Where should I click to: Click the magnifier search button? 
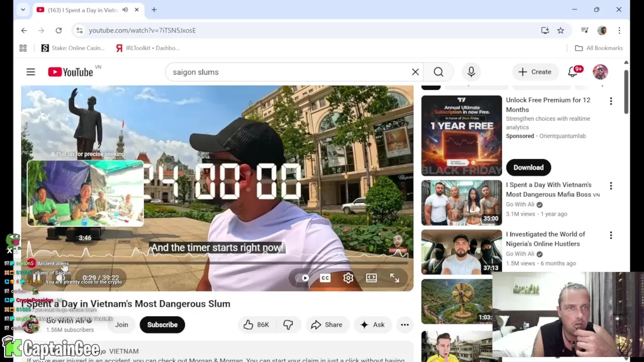pyautogui.click(x=439, y=72)
